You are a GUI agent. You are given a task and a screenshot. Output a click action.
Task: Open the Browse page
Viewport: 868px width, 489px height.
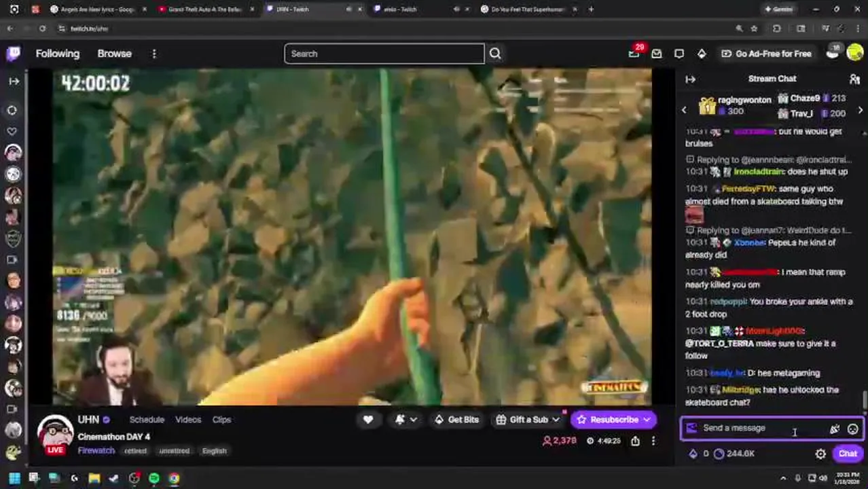tap(114, 54)
